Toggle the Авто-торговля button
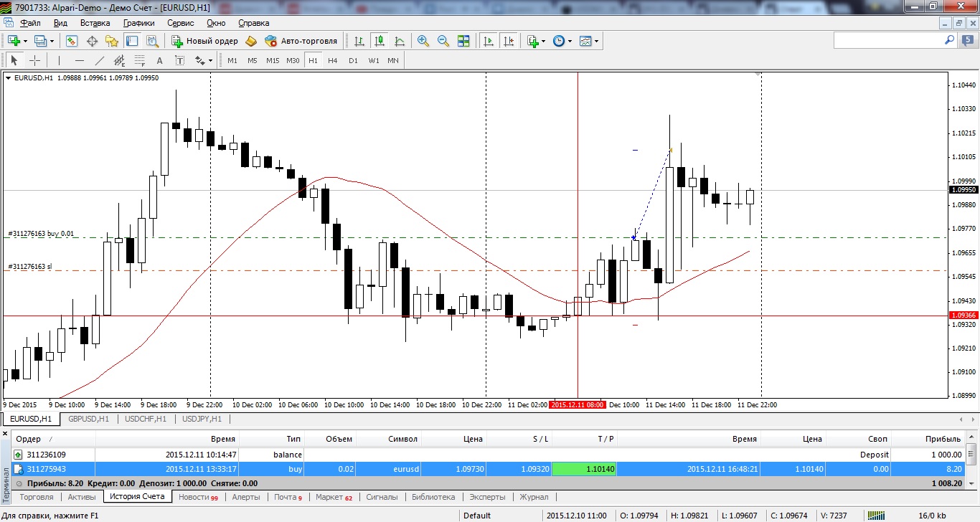This screenshot has height=522, width=980. click(301, 41)
